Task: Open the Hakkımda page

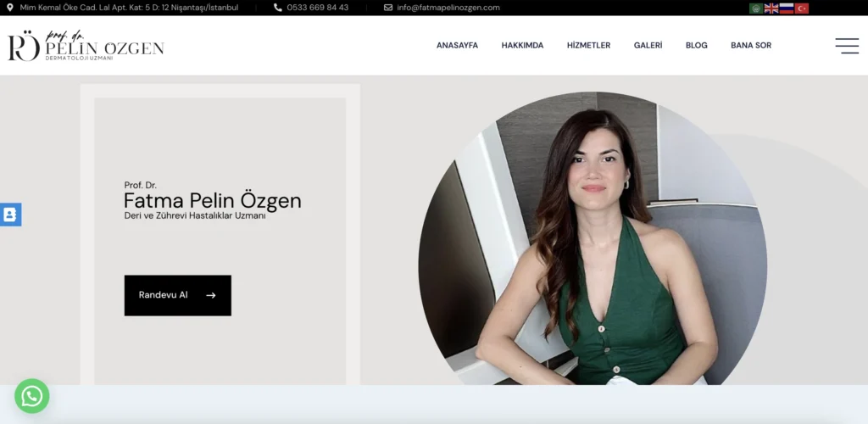Action: coord(522,46)
